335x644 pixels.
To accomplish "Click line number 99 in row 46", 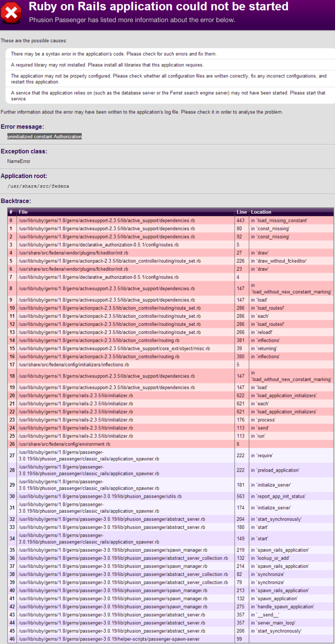I will pos(239,639).
